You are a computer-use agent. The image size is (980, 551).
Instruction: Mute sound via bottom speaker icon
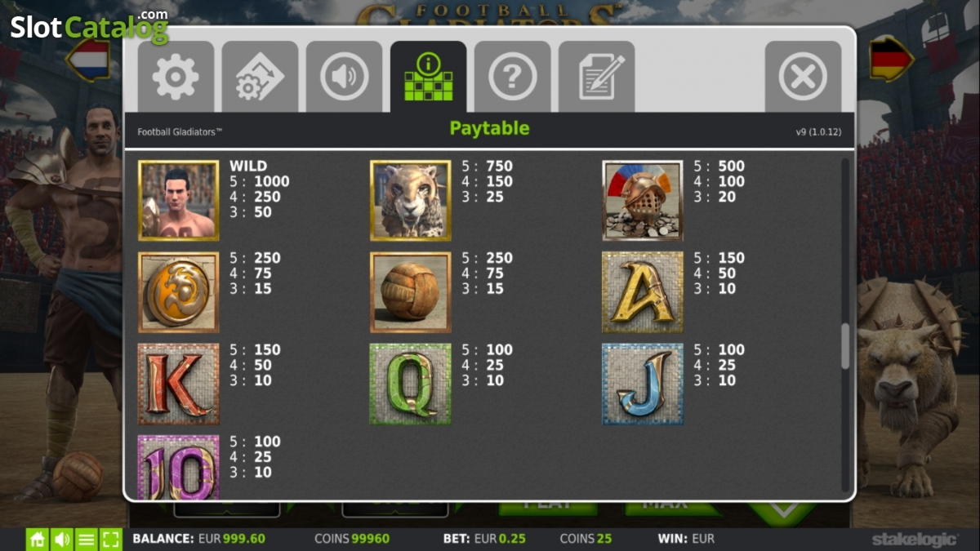61,539
